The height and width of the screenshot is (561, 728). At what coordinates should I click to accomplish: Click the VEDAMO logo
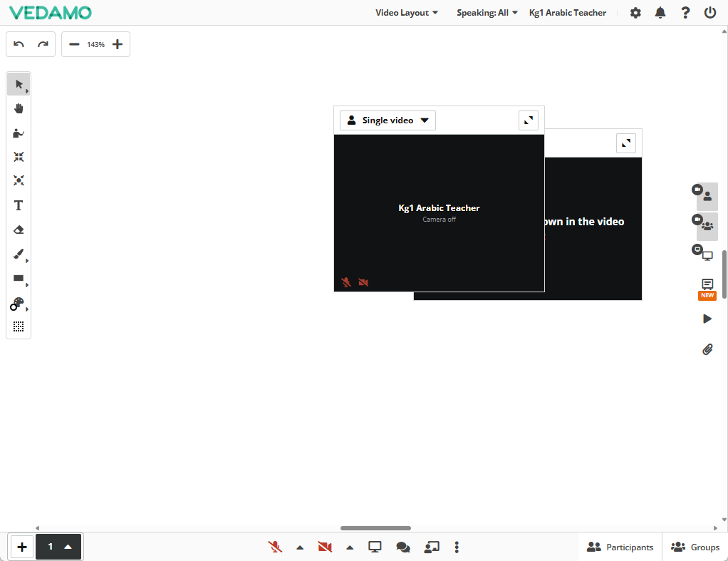tap(51, 13)
